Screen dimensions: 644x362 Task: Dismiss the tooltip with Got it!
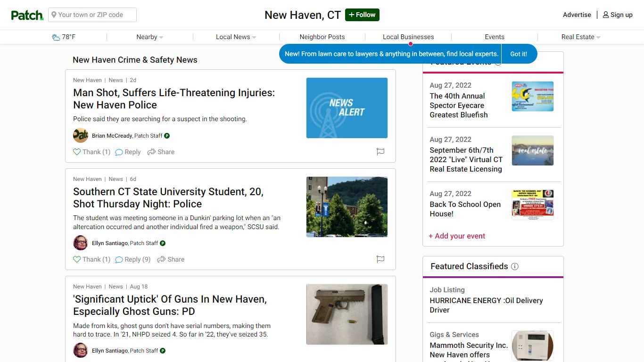[x=519, y=54]
